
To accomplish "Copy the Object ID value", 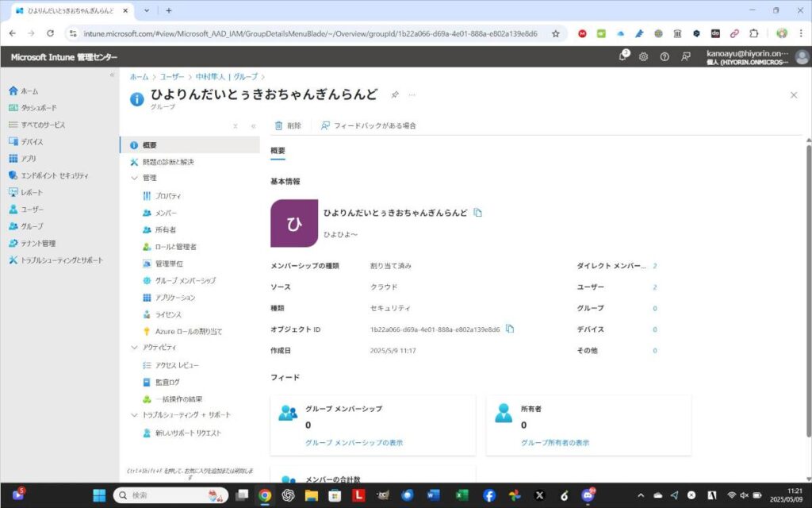I will coord(510,329).
